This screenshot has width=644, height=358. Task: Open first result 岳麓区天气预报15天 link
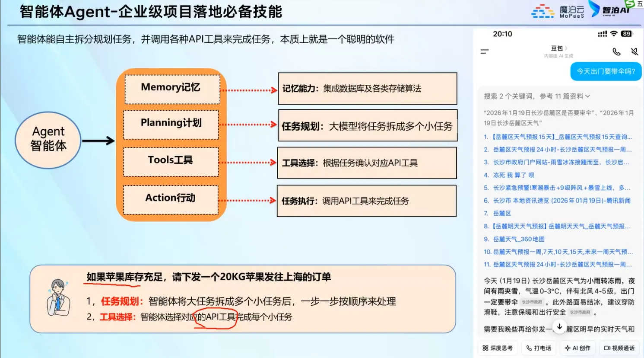click(562, 137)
